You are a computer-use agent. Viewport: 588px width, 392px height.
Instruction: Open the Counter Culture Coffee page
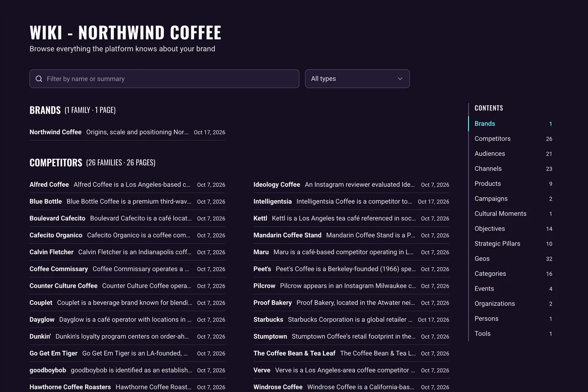coord(127,286)
